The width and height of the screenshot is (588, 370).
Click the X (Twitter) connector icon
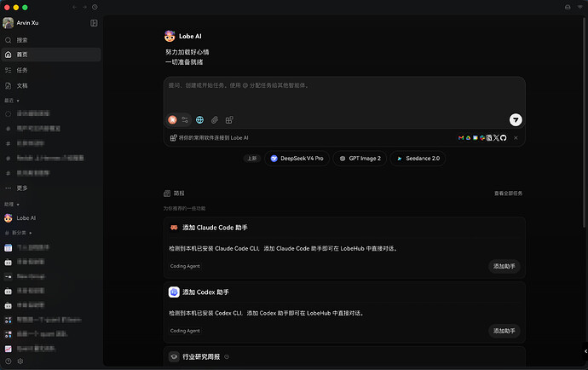click(496, 138)
